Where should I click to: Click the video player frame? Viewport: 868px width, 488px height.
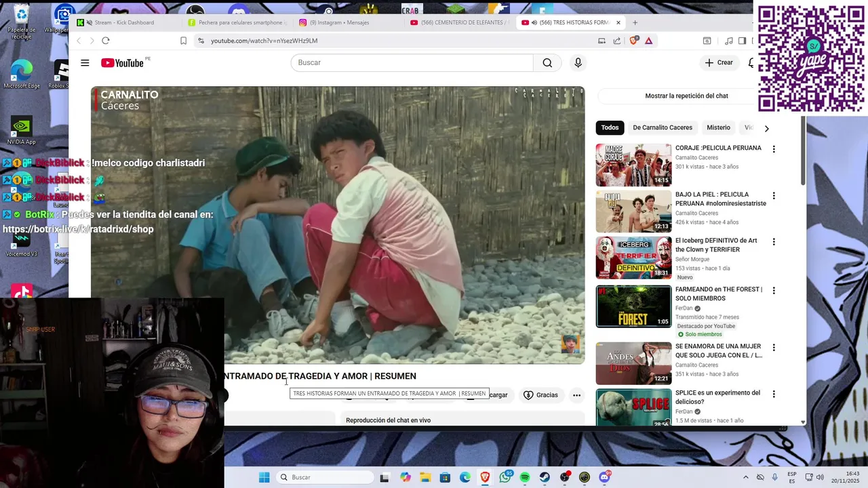pyautogui.click(x=338, y=225)
